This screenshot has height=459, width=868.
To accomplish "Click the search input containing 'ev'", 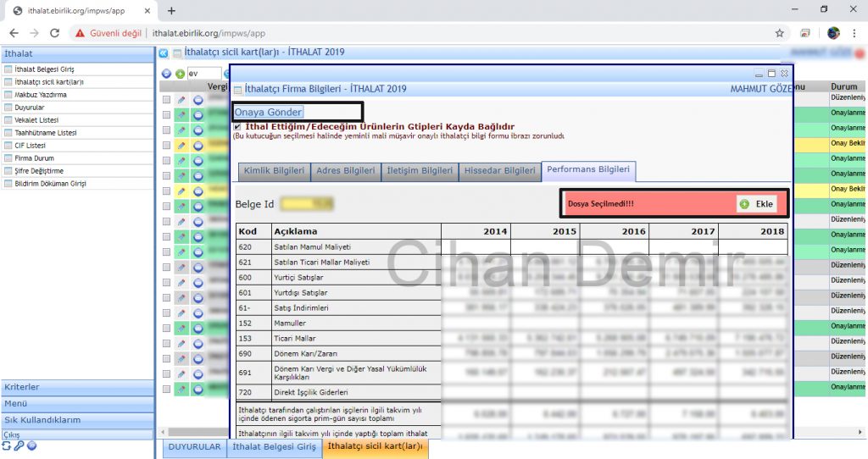I will (203, 74).
